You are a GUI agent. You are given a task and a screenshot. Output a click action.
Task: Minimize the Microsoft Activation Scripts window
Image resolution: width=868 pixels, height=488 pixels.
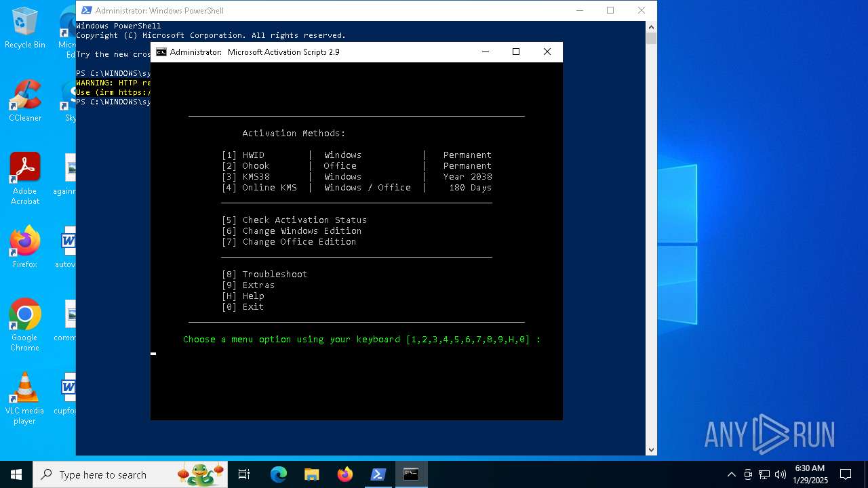(x=485, y=52)
